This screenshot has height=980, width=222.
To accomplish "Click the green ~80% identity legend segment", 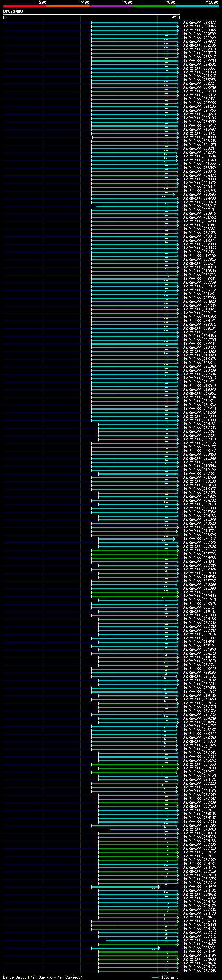I will click(x=154, y=6).
